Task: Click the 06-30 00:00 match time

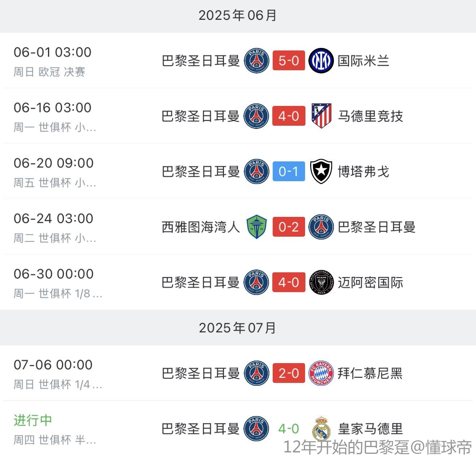Action: pyautogui.click(x=54, y=274)
